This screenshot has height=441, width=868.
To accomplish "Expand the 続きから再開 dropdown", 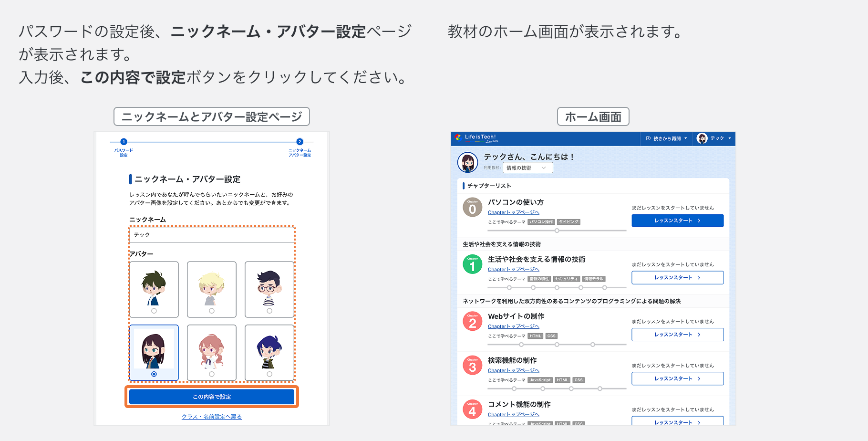I will [x=686, y=139].
